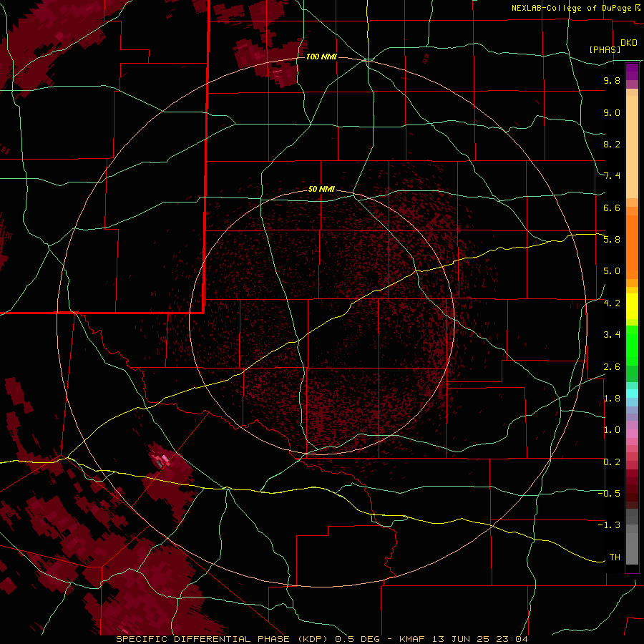The width and height of the screenshot is (644, 644).
Task: Click the 2.6 scale value
Action: click(x=612, y=367)
